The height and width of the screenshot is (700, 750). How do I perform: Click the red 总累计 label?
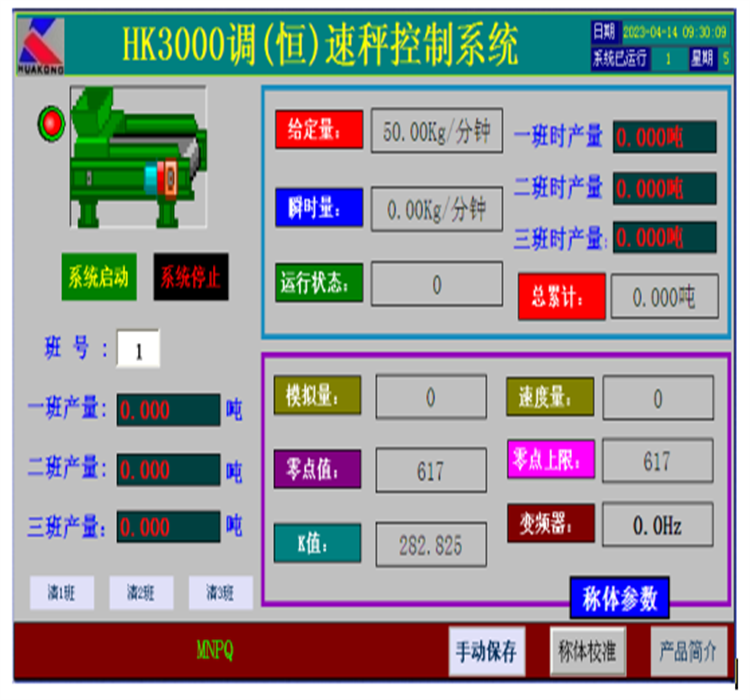click(x=562, y=297)
